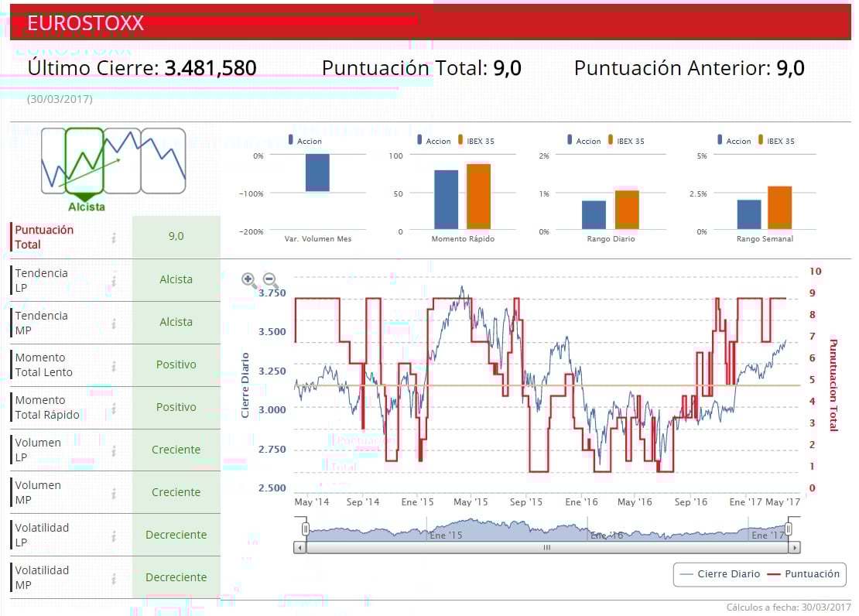Click left arrow of chart navigator scrollbar

[x=299, y=547]
